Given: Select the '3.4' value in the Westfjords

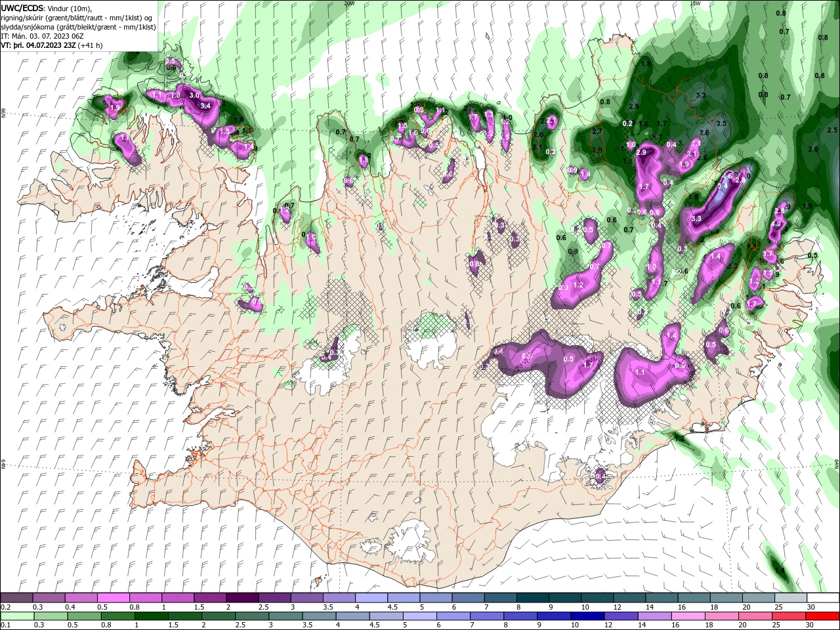Looking at the screenshot, I should (205, 106).
